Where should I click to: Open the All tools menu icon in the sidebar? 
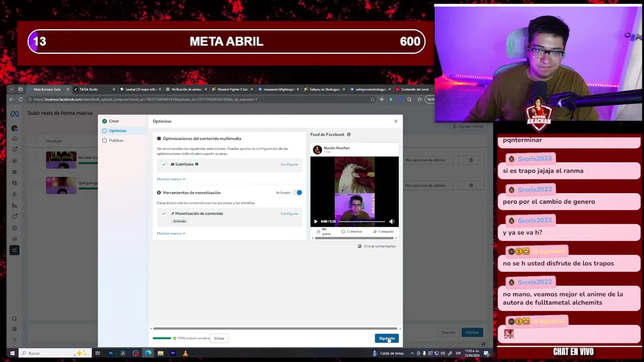point(15,250)
